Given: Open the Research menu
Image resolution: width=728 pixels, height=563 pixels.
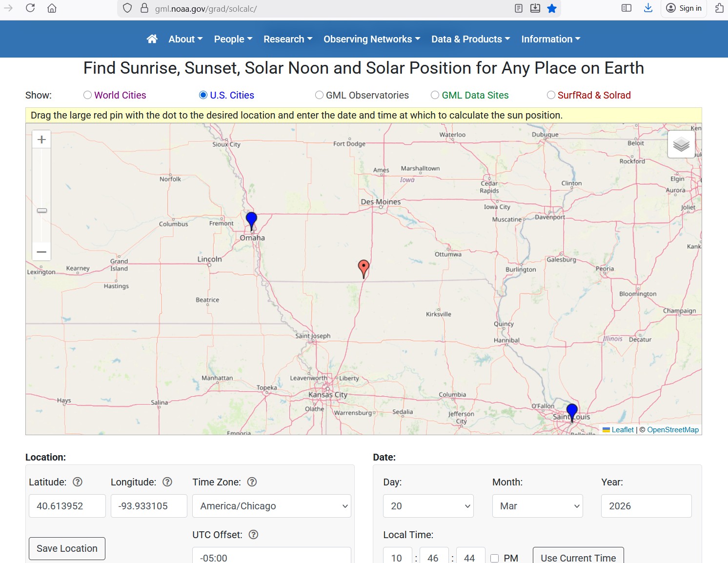Looking at the screenshot, I should tap(287, 39).
